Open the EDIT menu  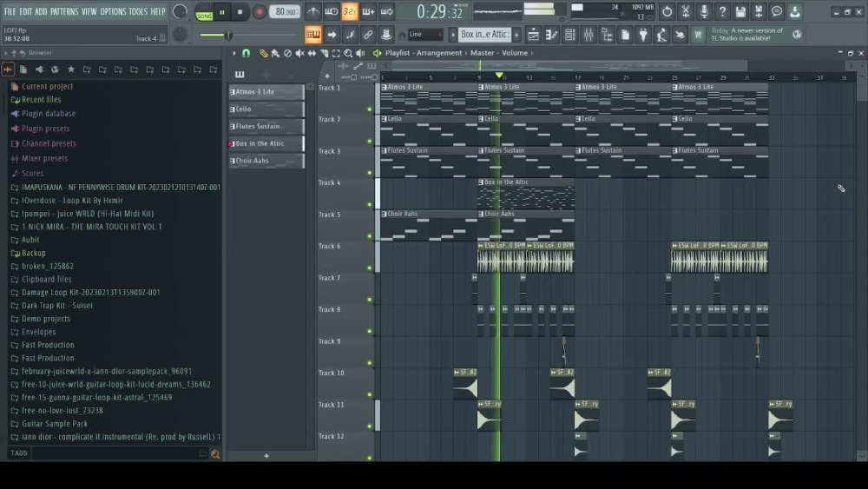click(x=25, y=11)
